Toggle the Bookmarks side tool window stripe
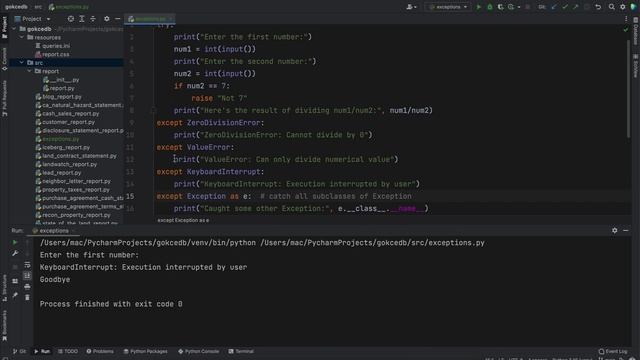 click(4, 325)
